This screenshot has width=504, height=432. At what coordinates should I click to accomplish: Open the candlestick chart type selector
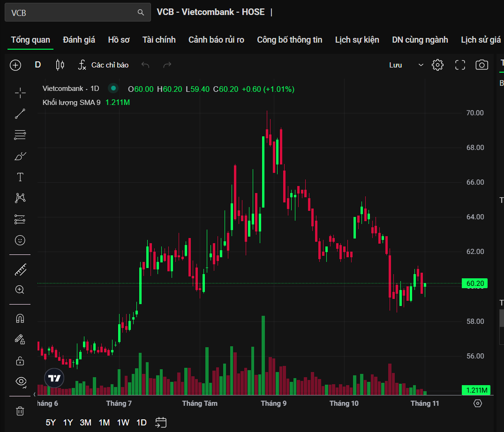tap(60, 65)
